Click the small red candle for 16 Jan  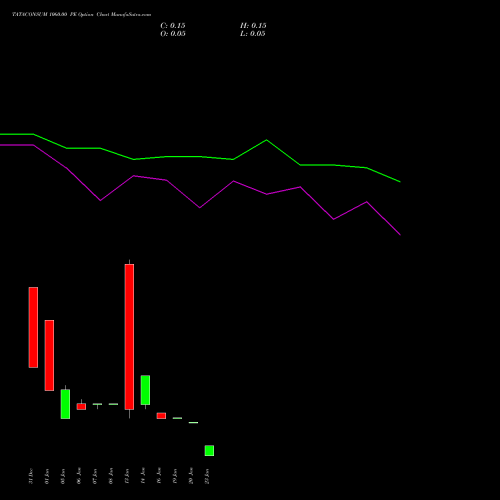[x=161, y=416]
